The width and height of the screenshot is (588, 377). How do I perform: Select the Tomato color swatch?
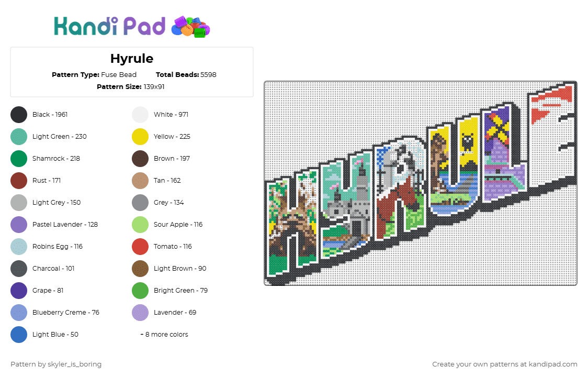coord(140,247)
